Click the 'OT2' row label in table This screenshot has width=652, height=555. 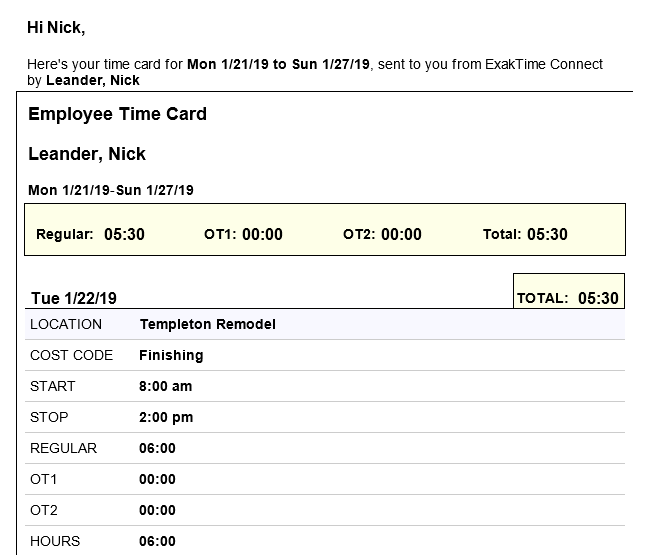click(x=44, y=510)
